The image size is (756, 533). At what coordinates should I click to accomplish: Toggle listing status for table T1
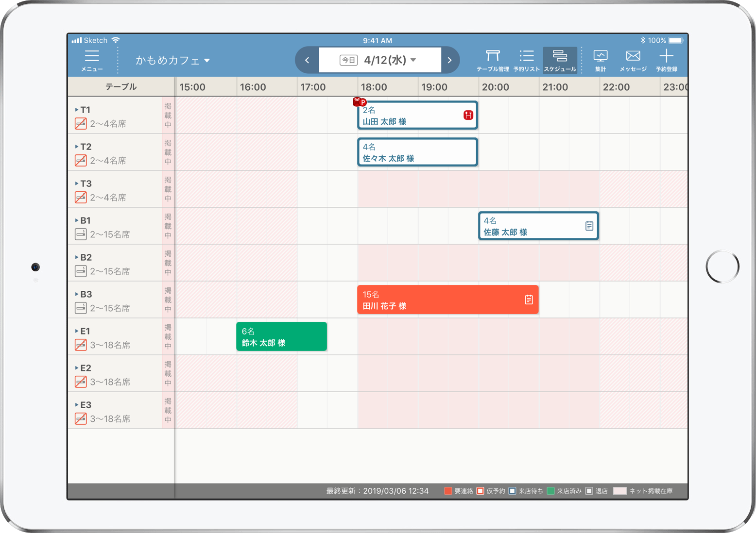coord(168,116)
